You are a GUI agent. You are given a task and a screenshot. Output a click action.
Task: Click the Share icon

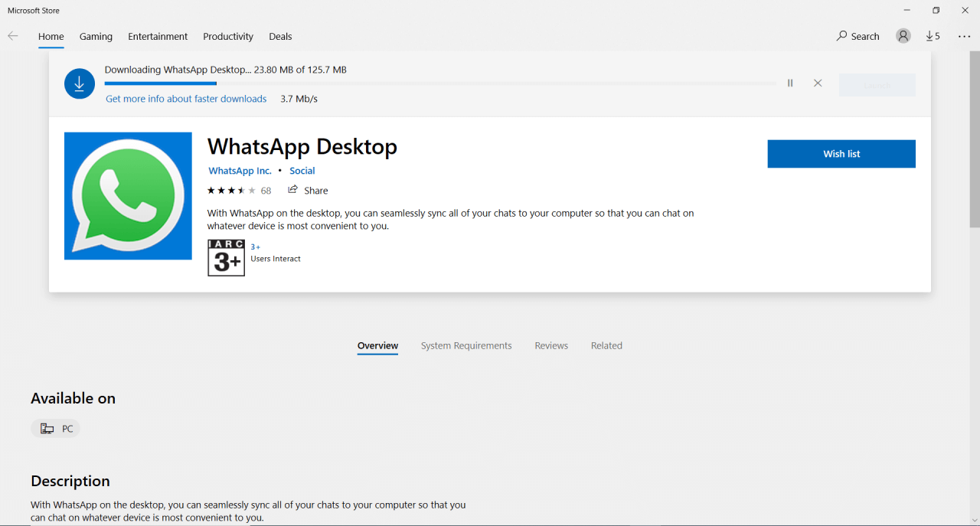(292, 190)
